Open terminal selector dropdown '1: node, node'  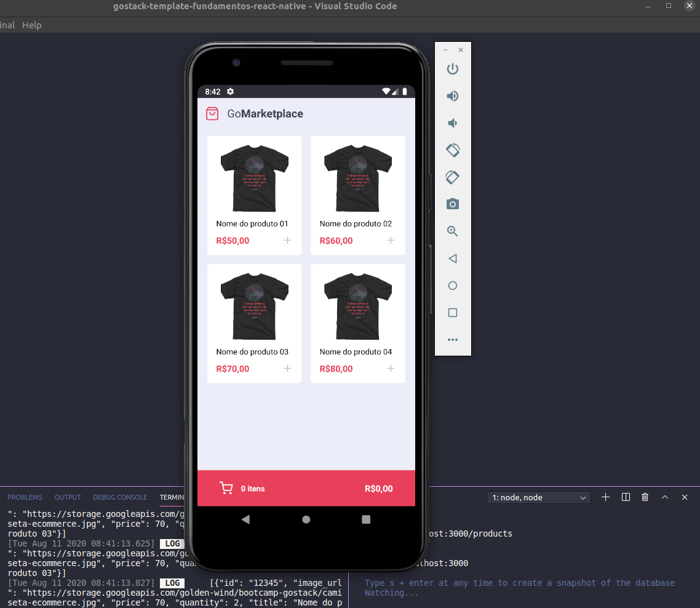(538, 498)
